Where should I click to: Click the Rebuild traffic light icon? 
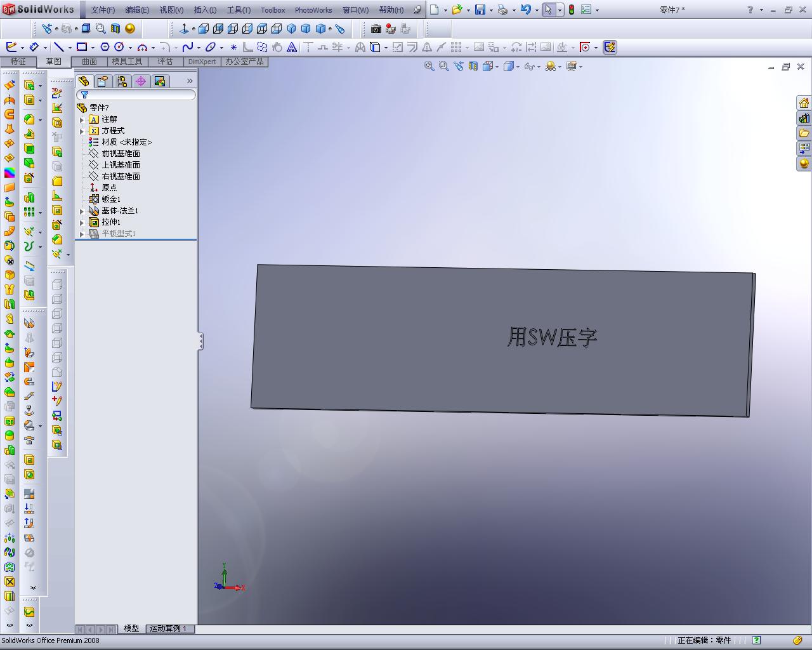(571, 10)
